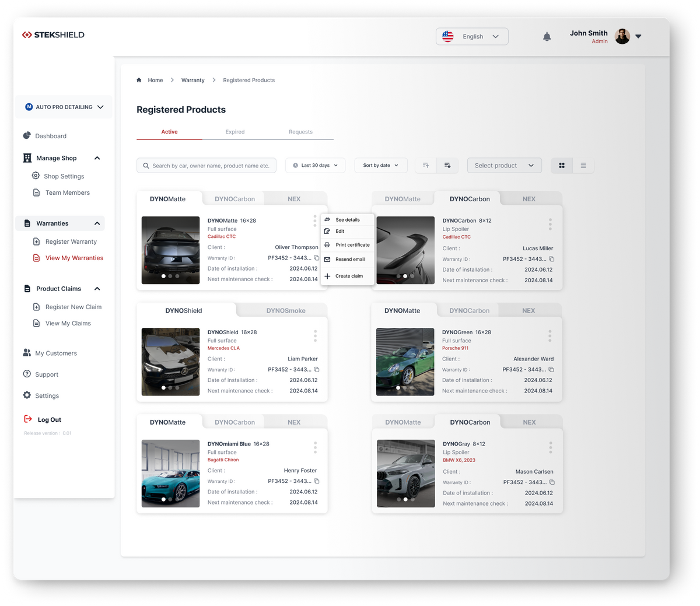Copy Mason Carlsen's warranty ID
The width and height of the screenshot is (700, 606).
tap(552, 482)
